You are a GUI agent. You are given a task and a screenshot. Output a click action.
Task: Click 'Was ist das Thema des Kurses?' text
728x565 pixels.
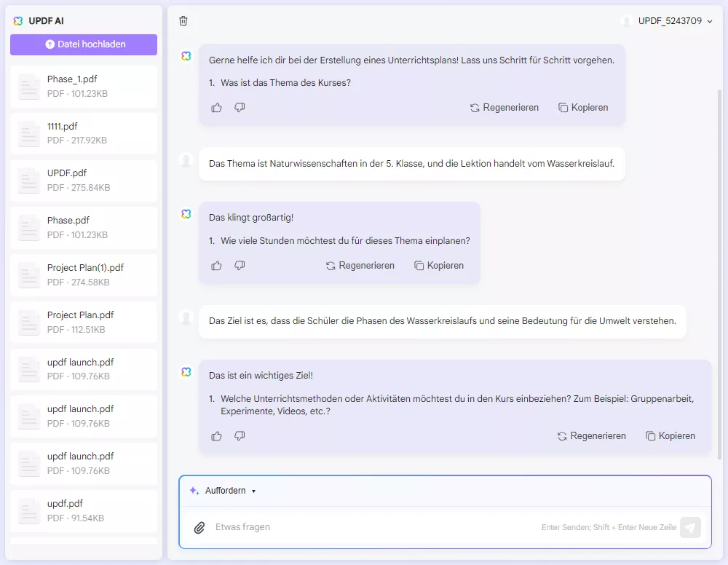285,83
